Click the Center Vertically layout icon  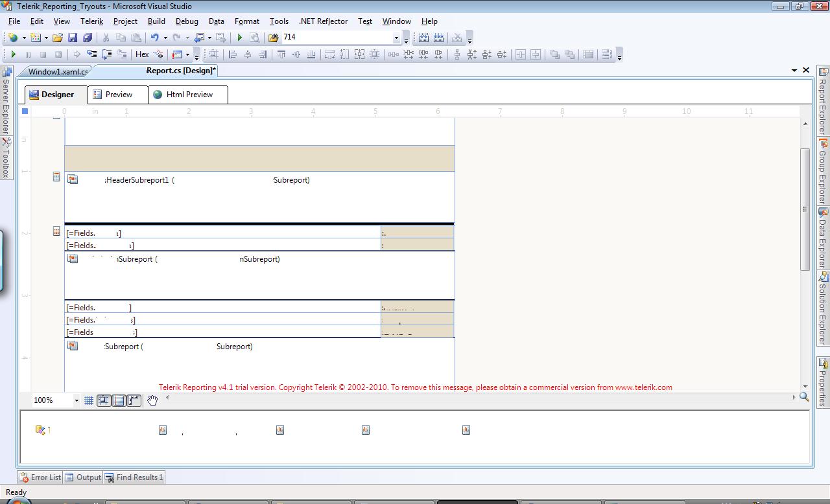536,54
